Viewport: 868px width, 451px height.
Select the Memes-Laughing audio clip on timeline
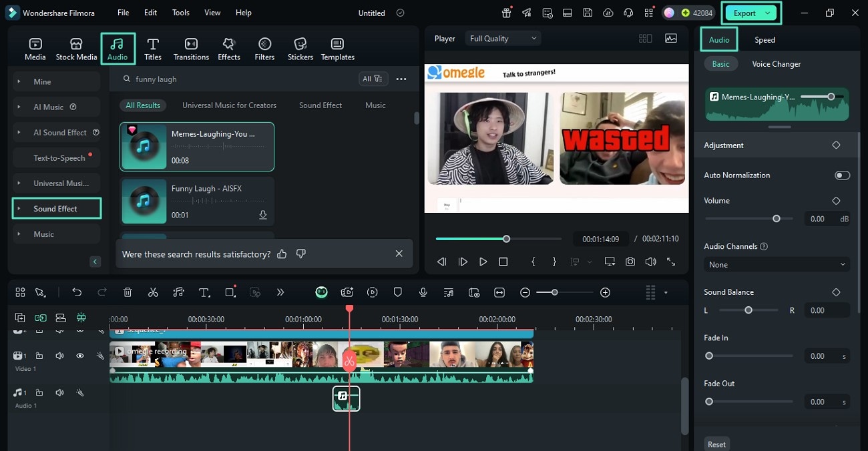click(x=347, y=398)
